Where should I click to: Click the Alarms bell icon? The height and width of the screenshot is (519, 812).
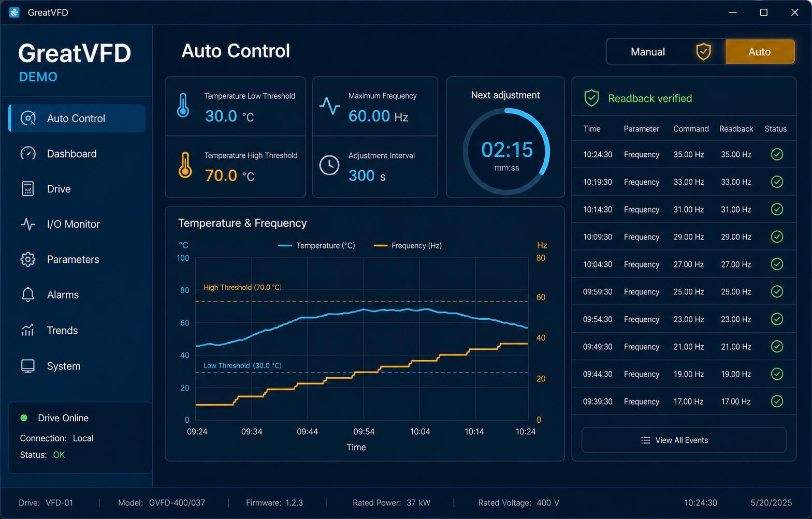coord(28,294)
